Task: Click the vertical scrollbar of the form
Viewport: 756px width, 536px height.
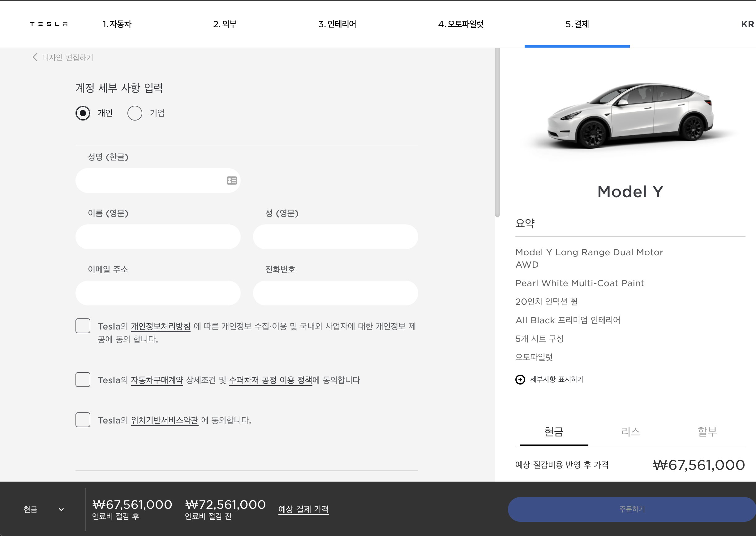Action: 497,132
